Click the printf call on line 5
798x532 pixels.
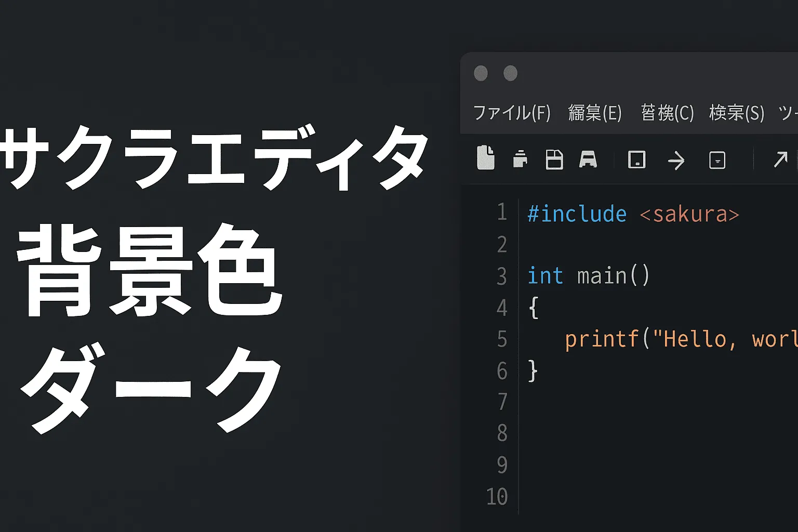(681, 339)
